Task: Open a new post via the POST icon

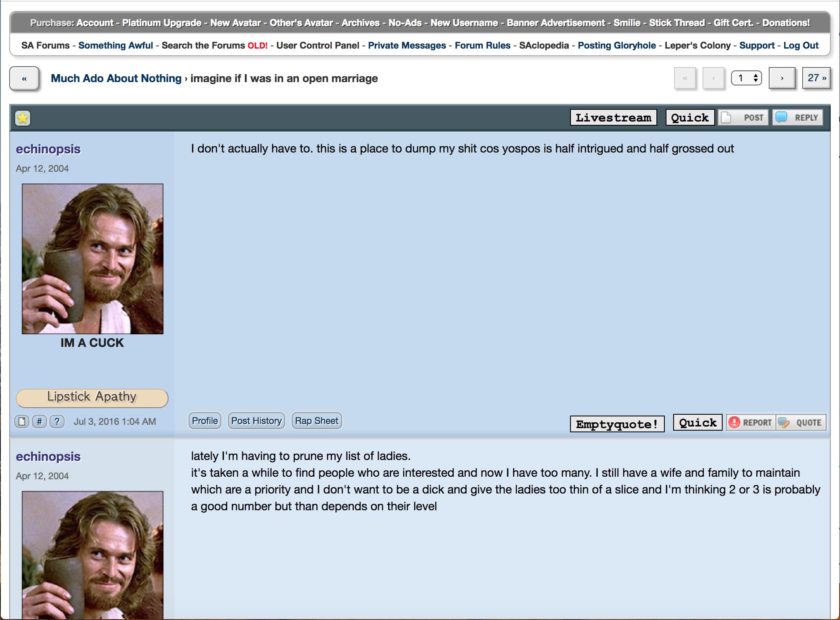Action: point(743,117)
